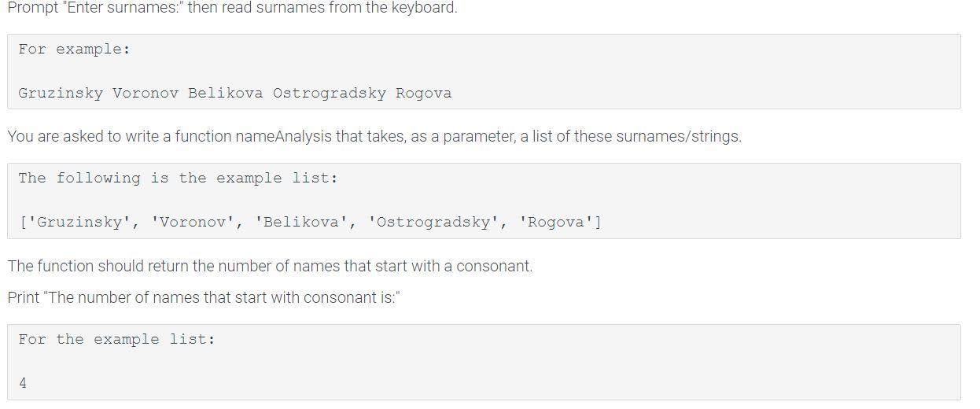Click the quoted 'Voronov' in the Python list

coord(193,222)
